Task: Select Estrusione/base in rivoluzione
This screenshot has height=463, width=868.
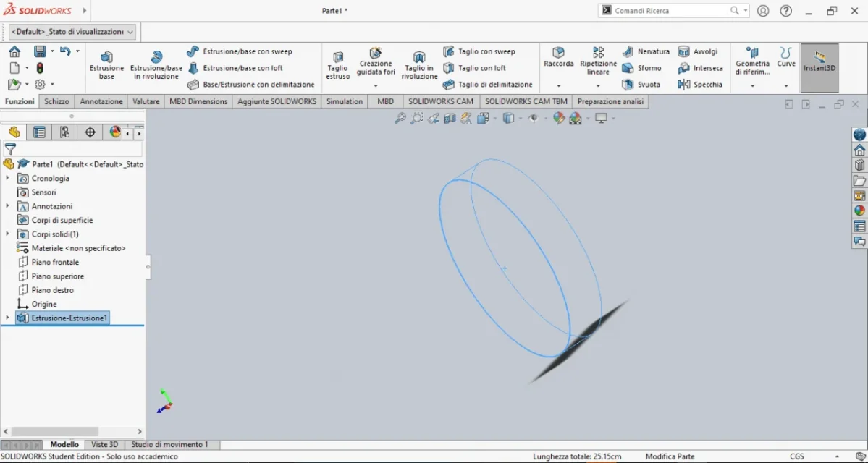Action: (156, 66)
